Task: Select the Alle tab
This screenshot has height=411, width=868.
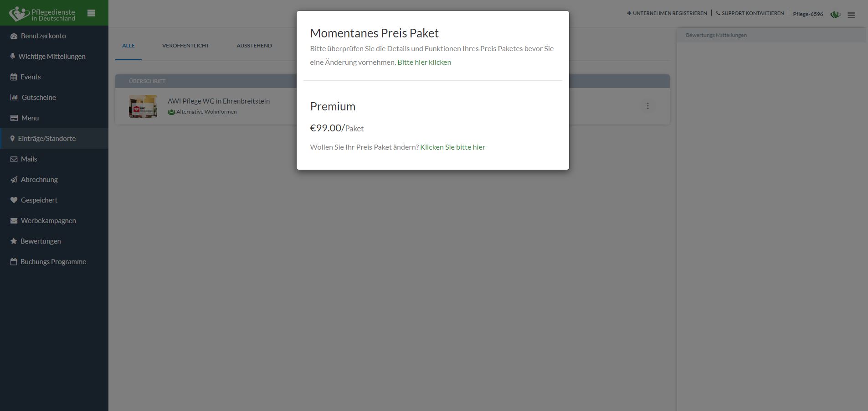Action: [128, 46]
